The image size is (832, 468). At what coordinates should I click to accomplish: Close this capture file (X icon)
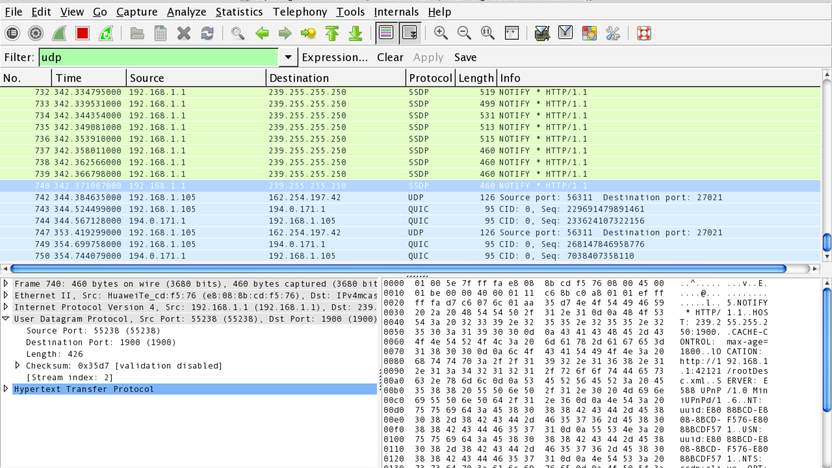click(x=184, y=33)
